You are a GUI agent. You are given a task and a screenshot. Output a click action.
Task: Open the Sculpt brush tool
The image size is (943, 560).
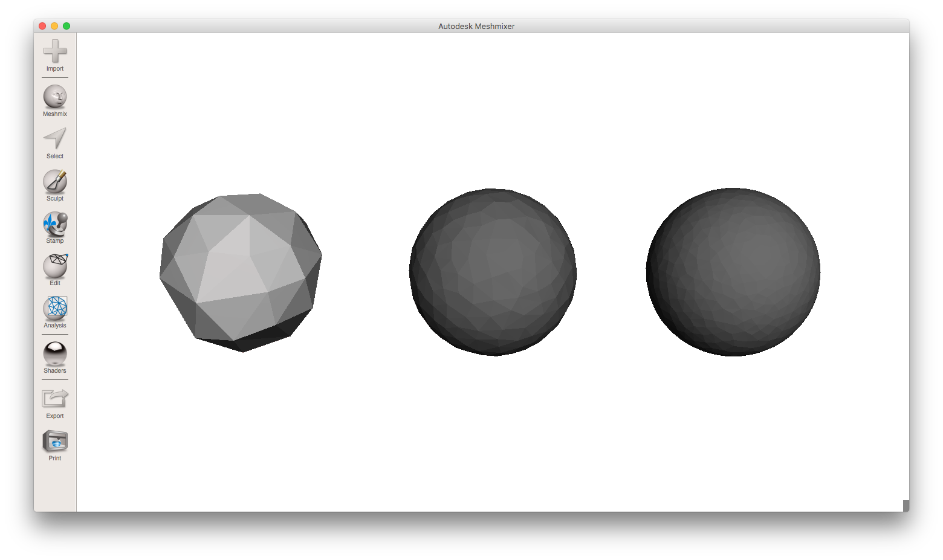coord(55,181)
